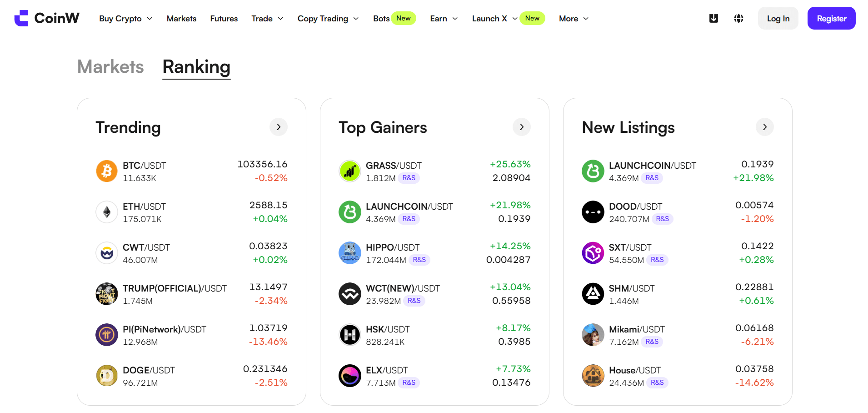
Task: Expand the Trade dropdown menu
Action: pos(268,19)
